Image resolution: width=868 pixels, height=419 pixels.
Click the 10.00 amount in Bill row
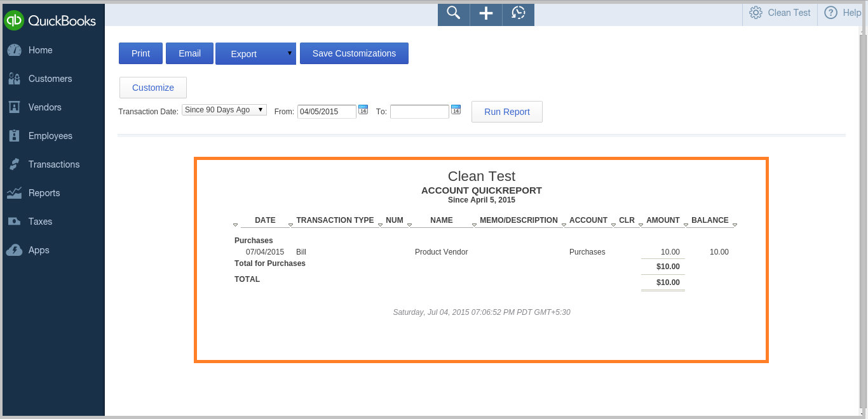(670, 252)
